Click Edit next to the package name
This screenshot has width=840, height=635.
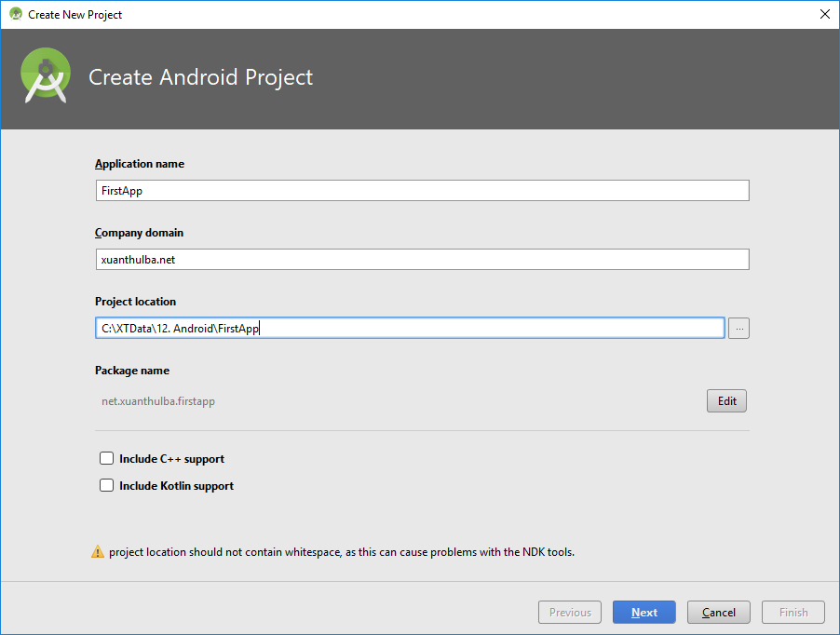point(726,401)
